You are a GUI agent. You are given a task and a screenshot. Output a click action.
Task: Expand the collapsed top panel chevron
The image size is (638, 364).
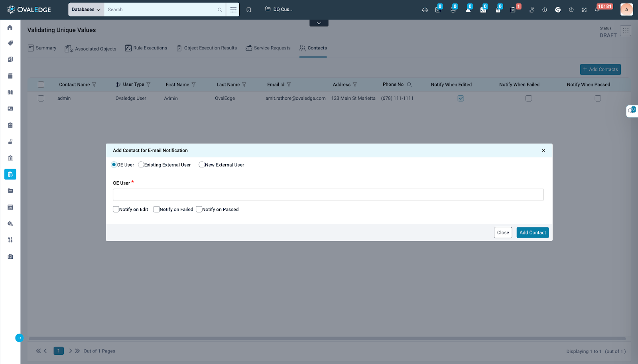coord(319,23)
